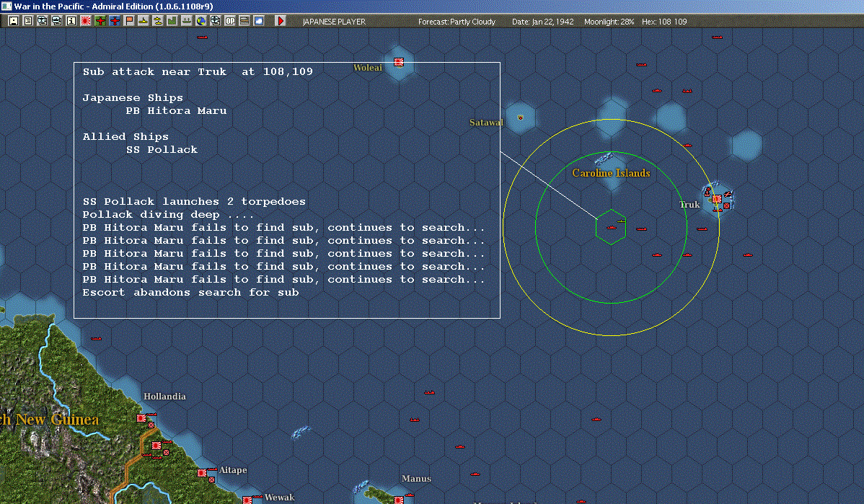Click the 'Truk' map label
Viewport: 864px width, 504px height.
click(689, 204)
